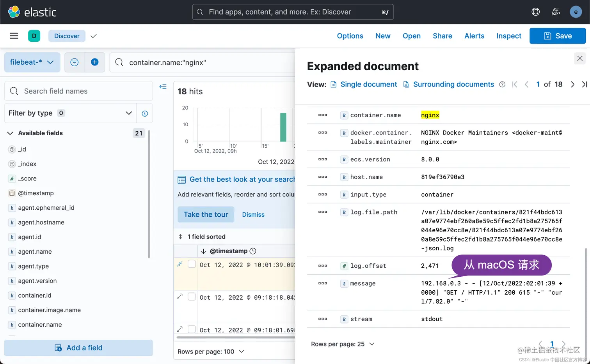Go to the next document arrow

pyautogui.click(x=572, y=85)
